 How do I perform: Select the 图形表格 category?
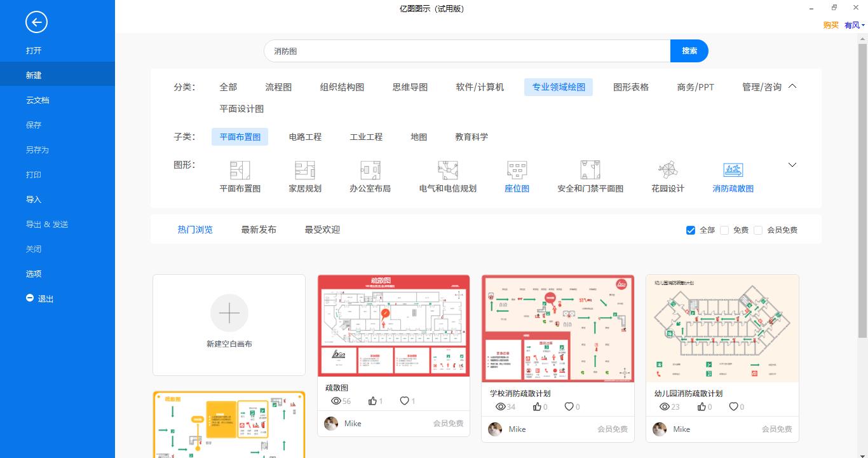(x=631, y=87)
